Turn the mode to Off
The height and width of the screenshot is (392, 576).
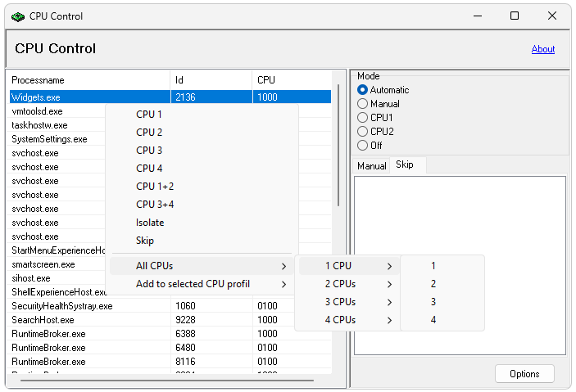click(363, 146)
